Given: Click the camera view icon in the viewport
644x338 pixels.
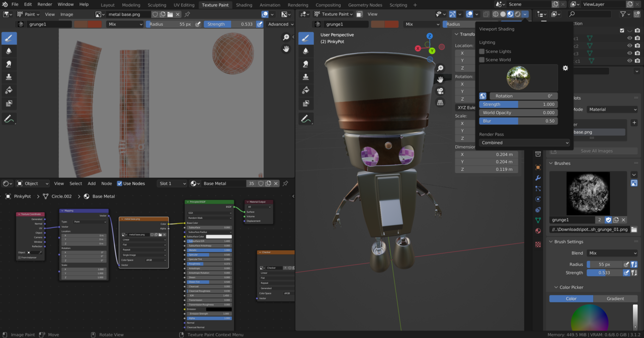Looking at the screenshot, I should tap(440, 91).
